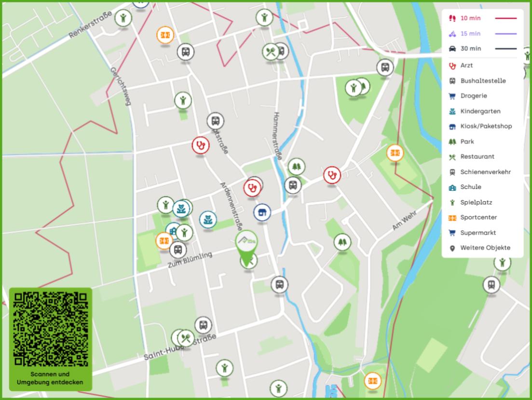532x400 pixels.
Task: Click the Hammerstraße street label
Action: (x=277, y=136)
